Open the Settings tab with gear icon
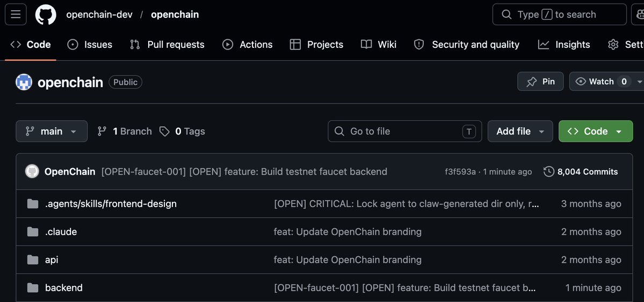 [x=626, y=45]
